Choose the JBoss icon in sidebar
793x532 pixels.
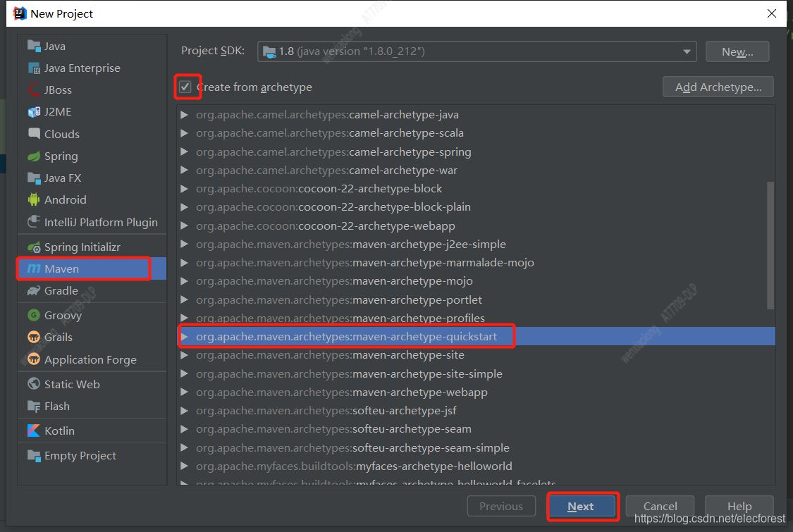pos(34,90)
